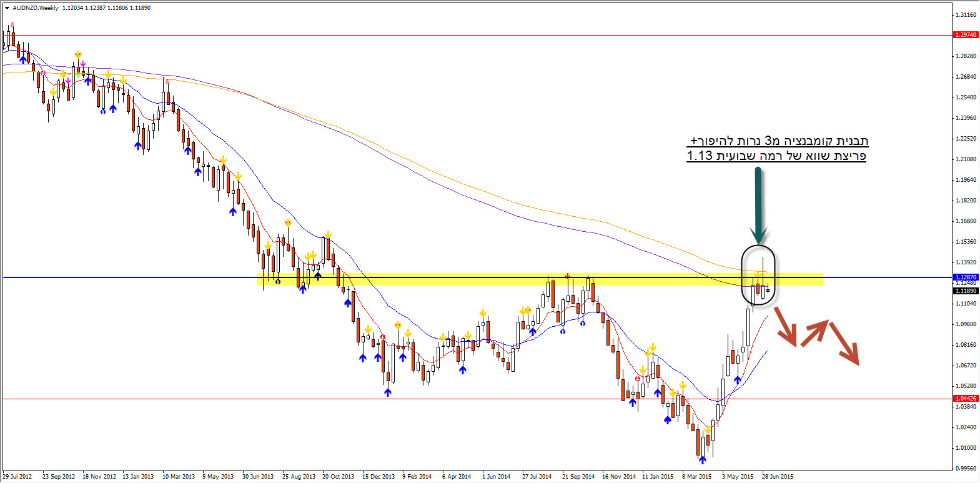Click the 18 Nov 2012 date label
Image resolution: width=980 pixels, height=483 pixels.
99,477
